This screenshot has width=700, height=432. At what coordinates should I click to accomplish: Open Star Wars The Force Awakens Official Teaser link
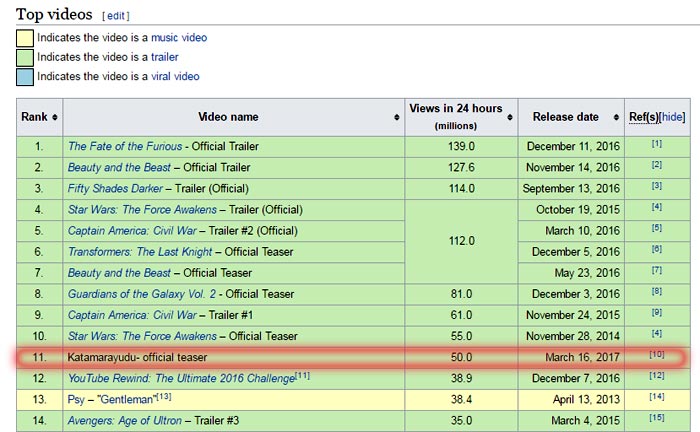pos(142,336)
